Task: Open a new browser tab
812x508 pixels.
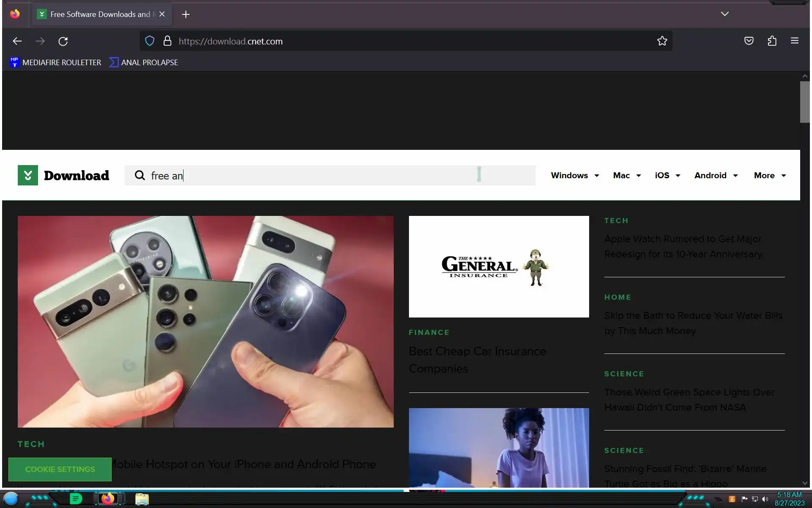Action: pyautogui.click(x=186, y=14)
